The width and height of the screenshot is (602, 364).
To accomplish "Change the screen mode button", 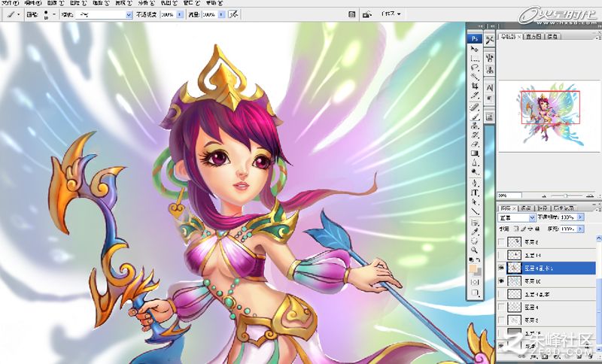I will [x=475, y=293].
